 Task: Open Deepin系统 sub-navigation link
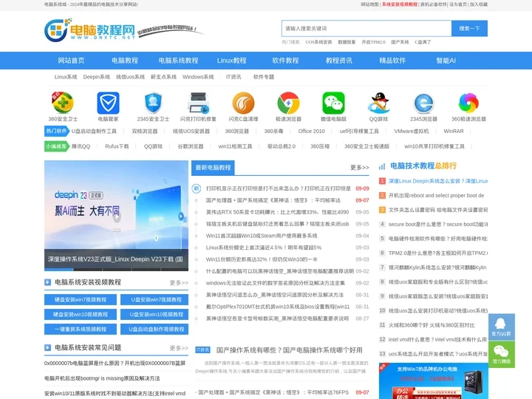[96, 77]
